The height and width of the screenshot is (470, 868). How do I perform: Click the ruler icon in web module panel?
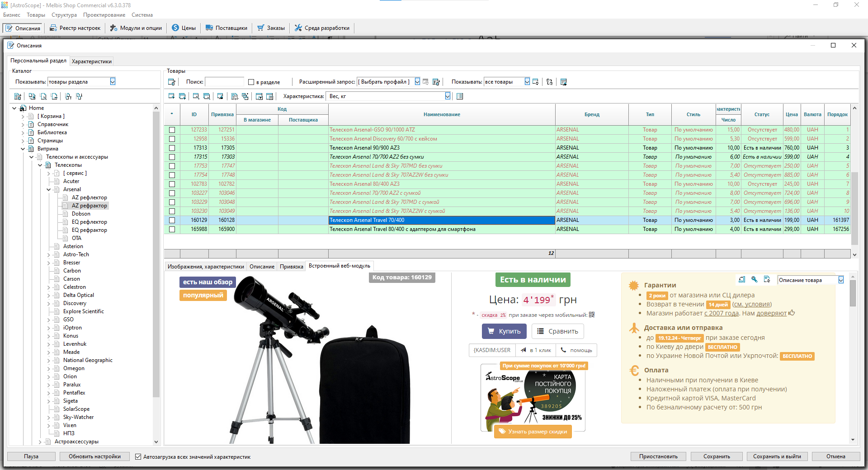[742, 279]
